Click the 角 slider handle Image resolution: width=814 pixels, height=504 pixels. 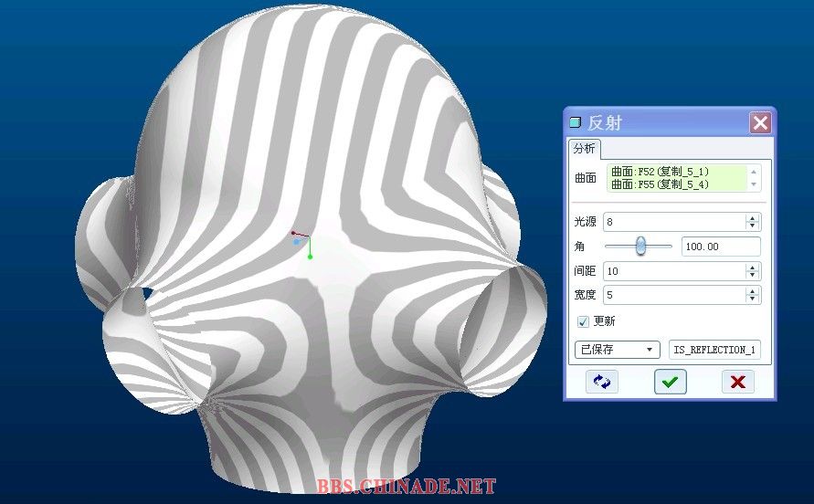click(x=640, y=246)
